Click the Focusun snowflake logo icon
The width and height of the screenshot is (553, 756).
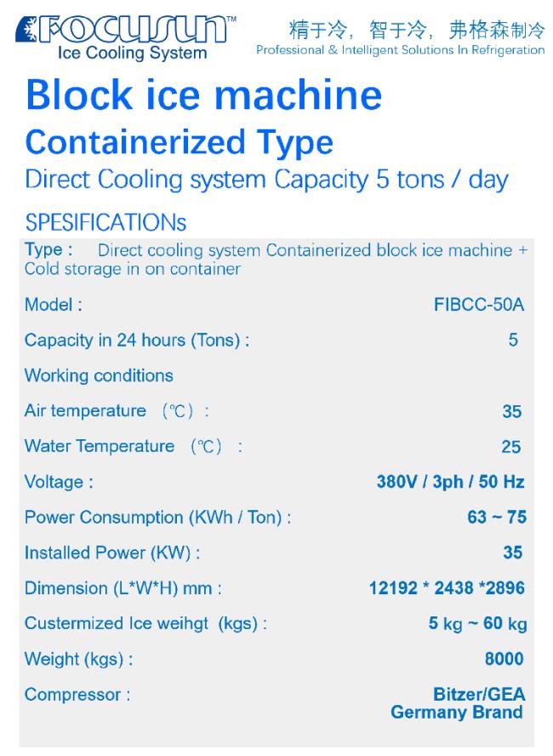coord(26,34)
